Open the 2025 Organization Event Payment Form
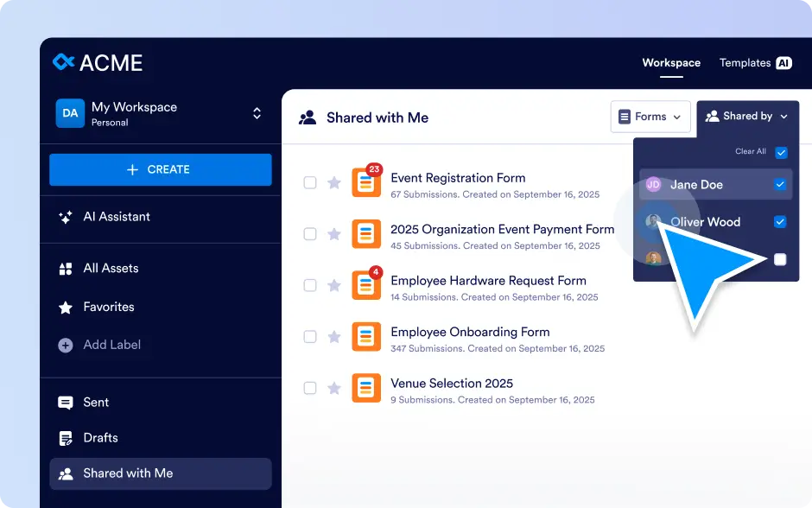The image size is (812, 508). [x=503, y=230]
